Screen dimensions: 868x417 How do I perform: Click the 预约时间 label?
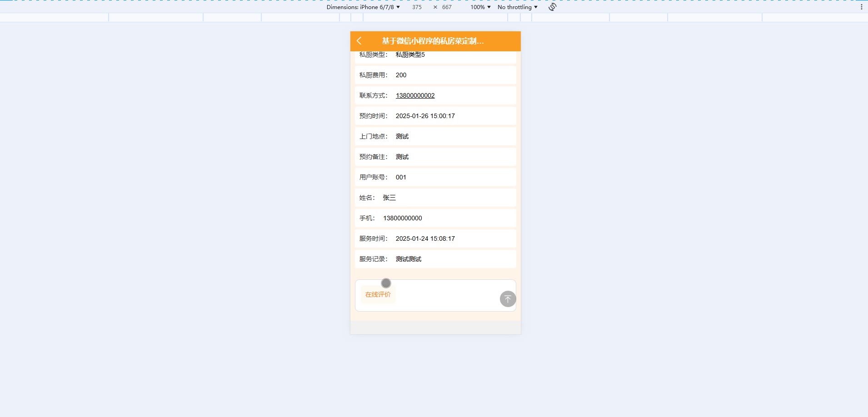point(374,116)
